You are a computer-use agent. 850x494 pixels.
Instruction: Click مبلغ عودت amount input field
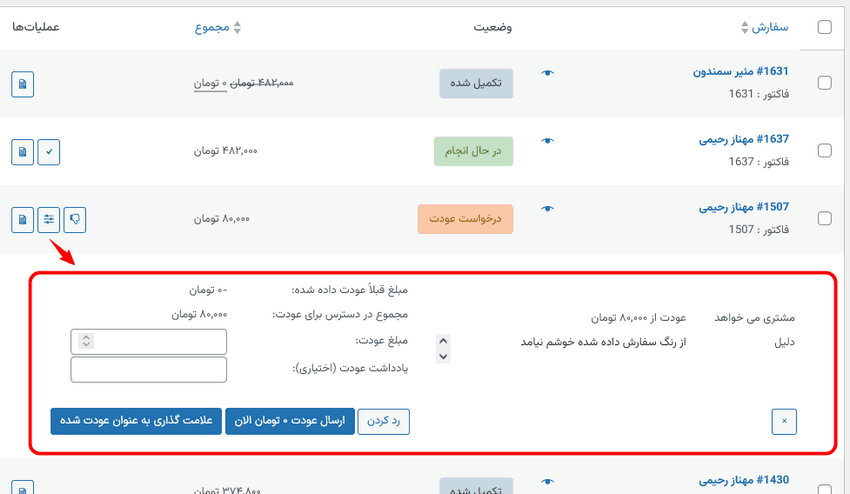149,342
